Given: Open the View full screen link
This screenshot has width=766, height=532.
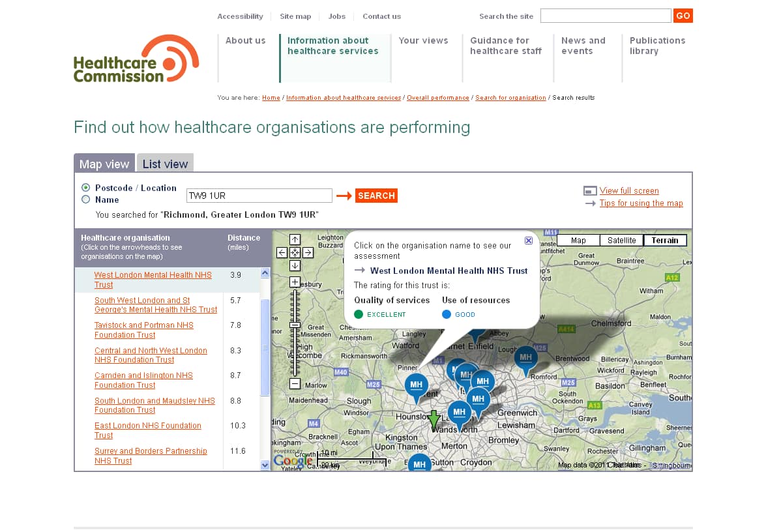Looking at the screenshot, I should 629,191.
